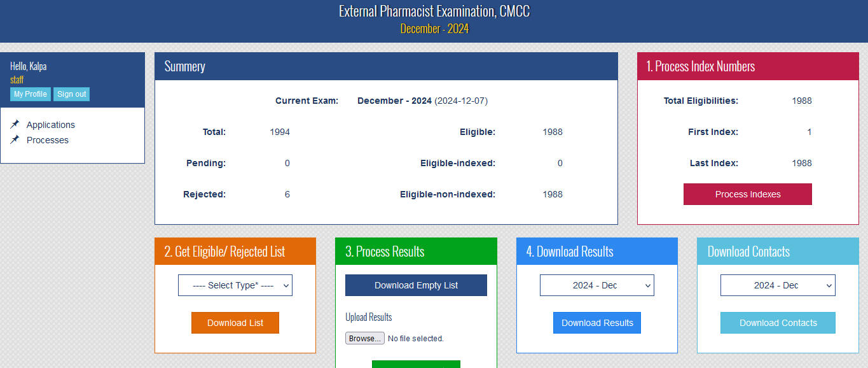Sign out of the staff account

tap(72, 94)
